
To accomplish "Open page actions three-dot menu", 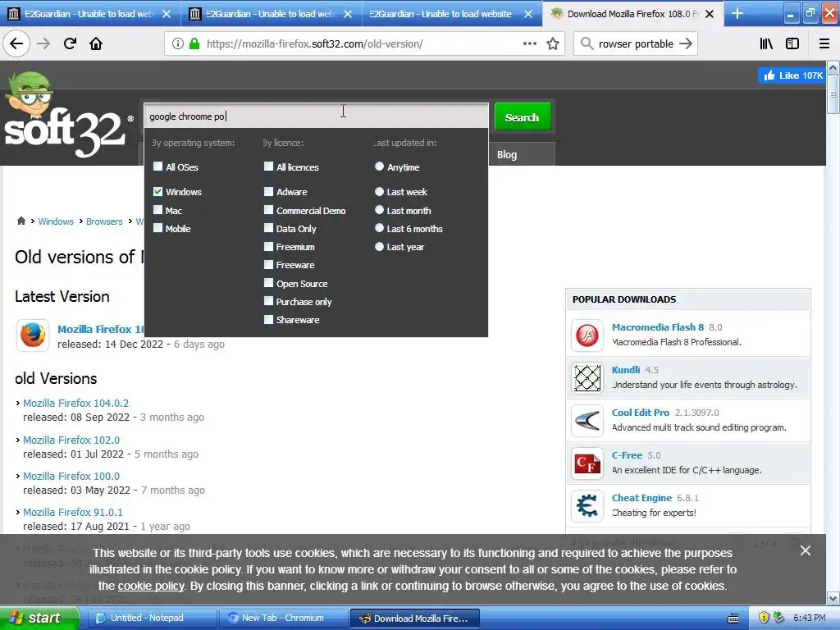I will pos(530,43).
